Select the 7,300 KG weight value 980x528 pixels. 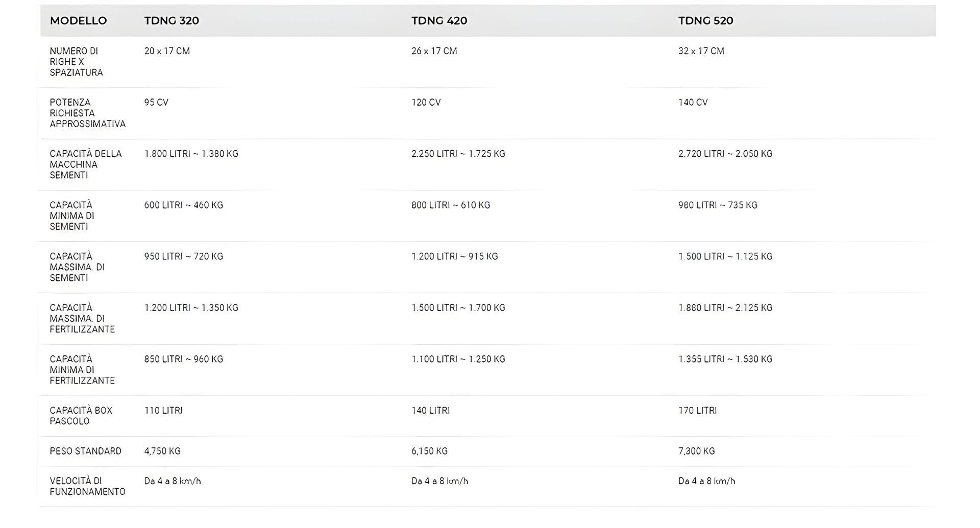tap(697, 451)
